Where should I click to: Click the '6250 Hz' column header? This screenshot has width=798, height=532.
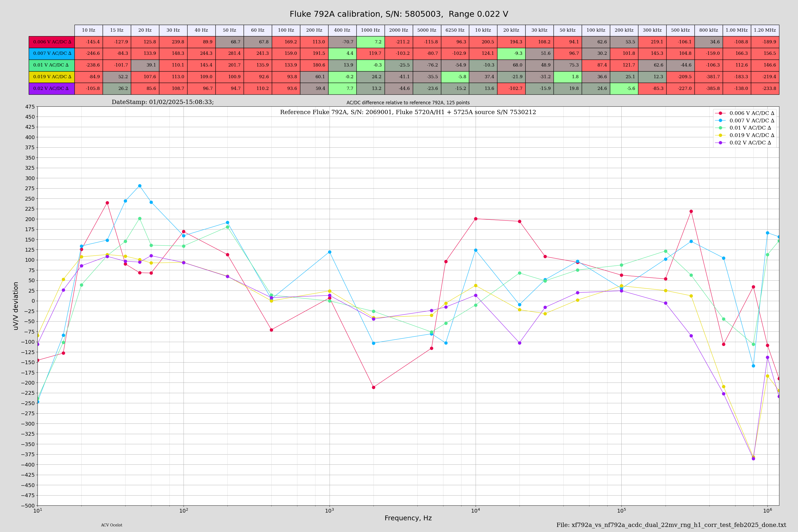pyautogui.click(x=455, y=31)
